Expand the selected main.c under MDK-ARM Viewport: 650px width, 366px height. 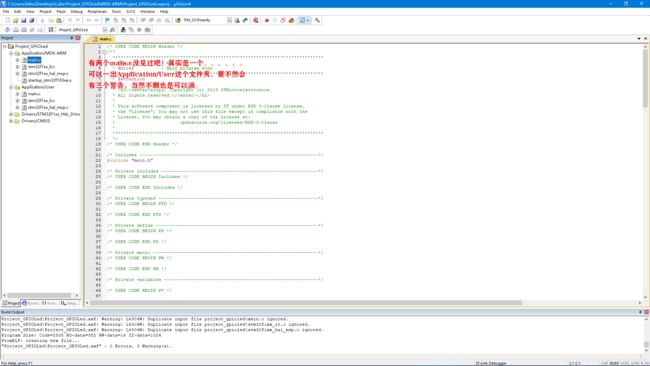pyautogui.click(x=17, y=60)
